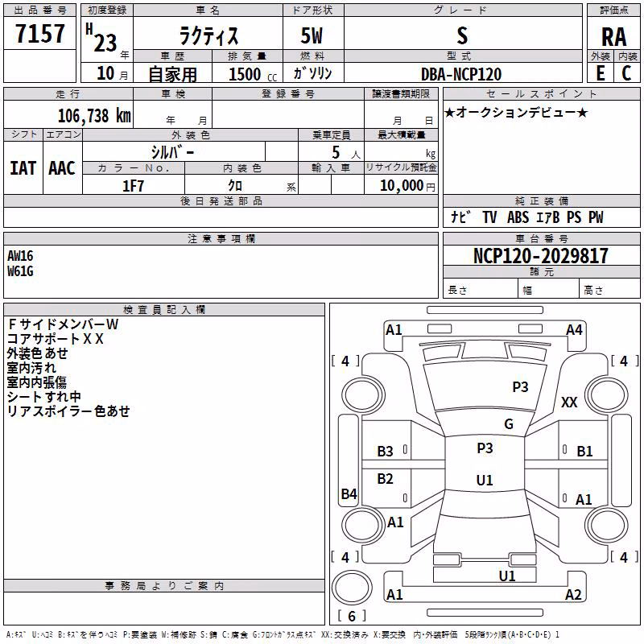
Task: Select the interior color クロ
Action: click(x=235, y=186)
